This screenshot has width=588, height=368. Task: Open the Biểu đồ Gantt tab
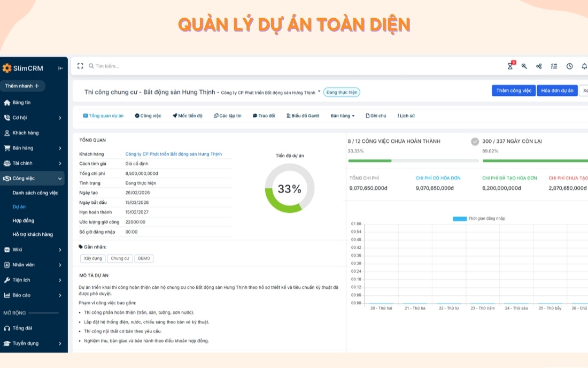tap(303, 116)
